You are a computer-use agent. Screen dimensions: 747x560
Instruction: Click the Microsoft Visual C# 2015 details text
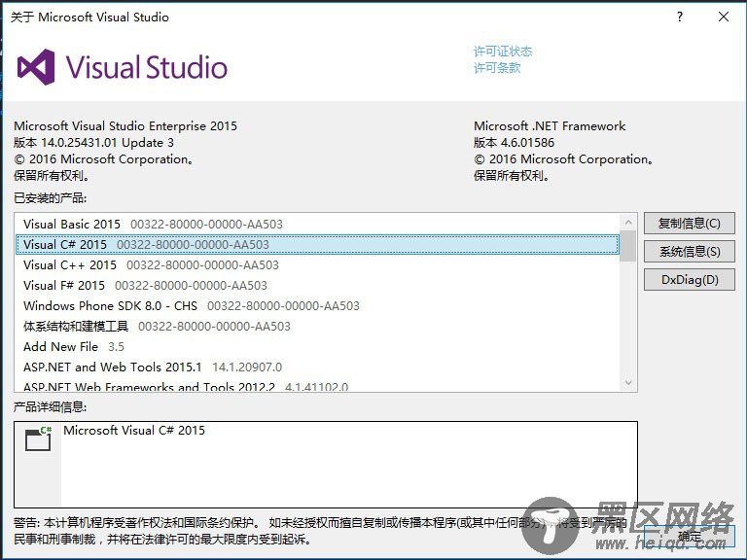click(x=134, y=431)
